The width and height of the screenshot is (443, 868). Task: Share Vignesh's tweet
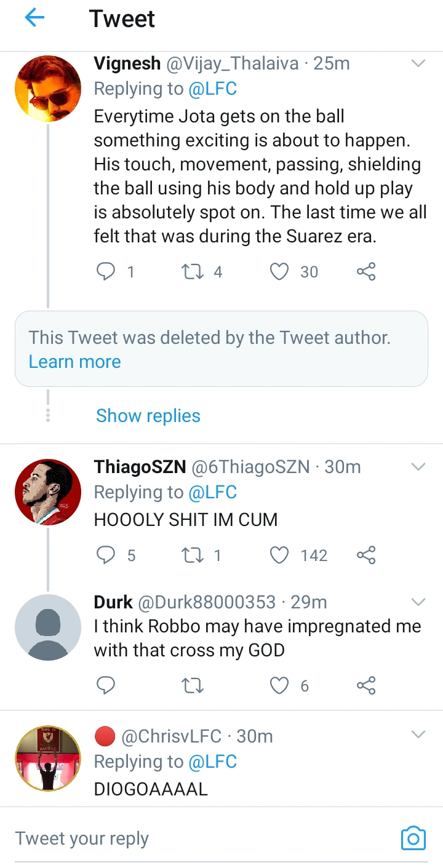click(366, 271)
